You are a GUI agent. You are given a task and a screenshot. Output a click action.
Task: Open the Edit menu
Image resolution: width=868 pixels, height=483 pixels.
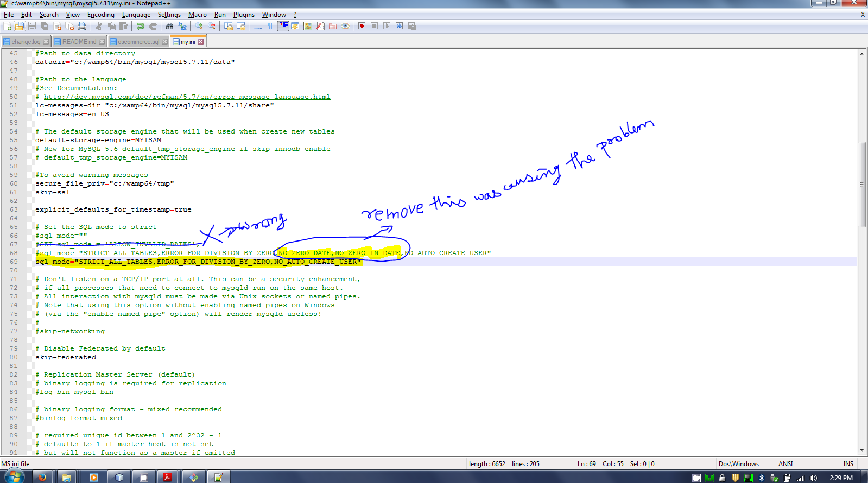click(27, 15)
